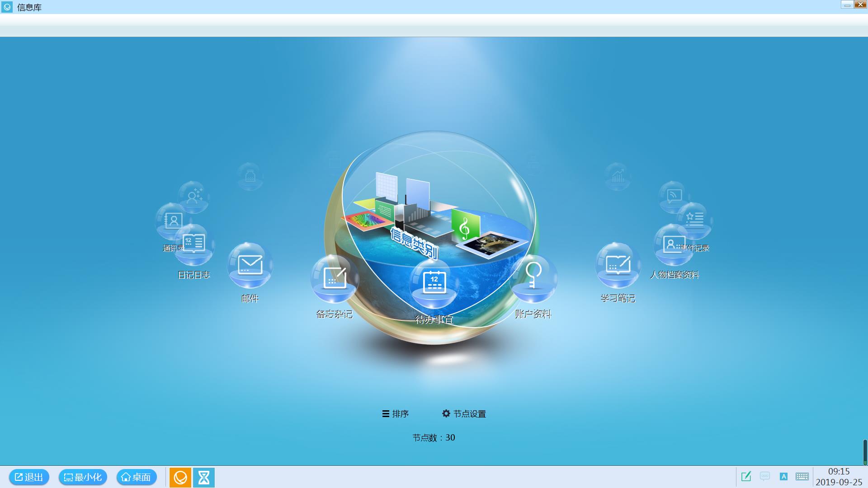Open the 待办事宜 to-do calendar bubble
The image size is (868, 488).
click(x=434, y=282)
